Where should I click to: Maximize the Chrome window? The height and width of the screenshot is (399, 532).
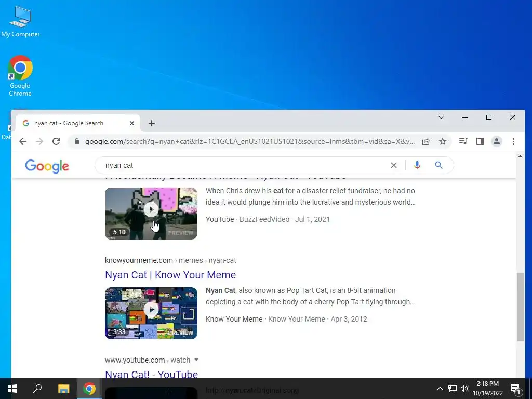(x=489, y=117)
